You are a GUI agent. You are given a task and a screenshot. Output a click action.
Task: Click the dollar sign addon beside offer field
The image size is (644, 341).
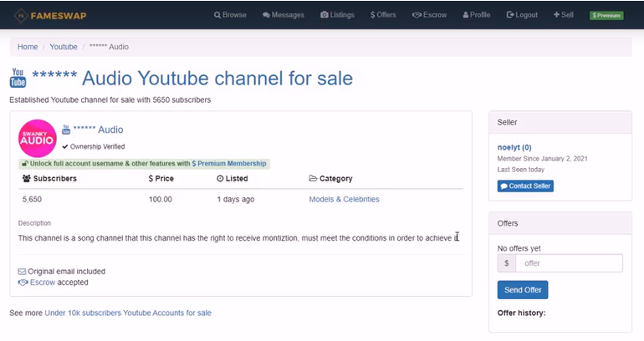pos(506,263)
